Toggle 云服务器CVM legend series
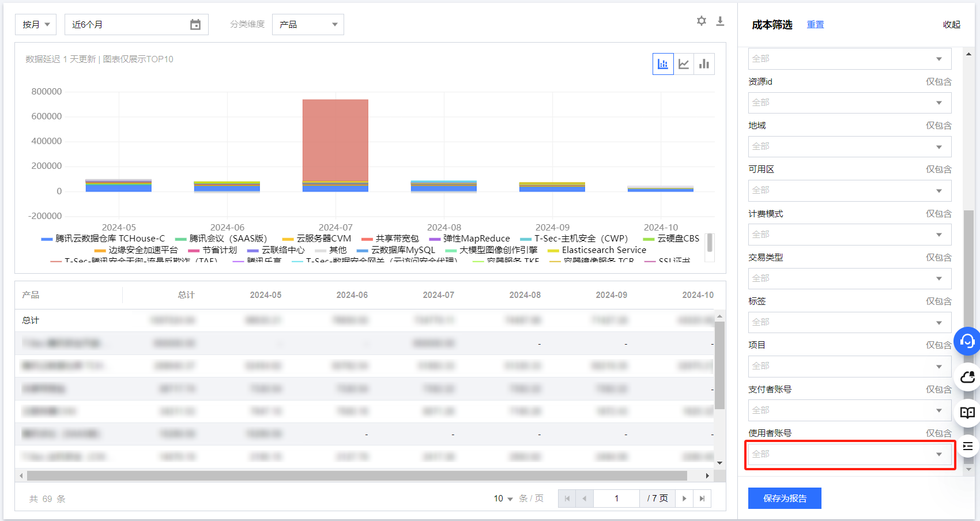 316,239
